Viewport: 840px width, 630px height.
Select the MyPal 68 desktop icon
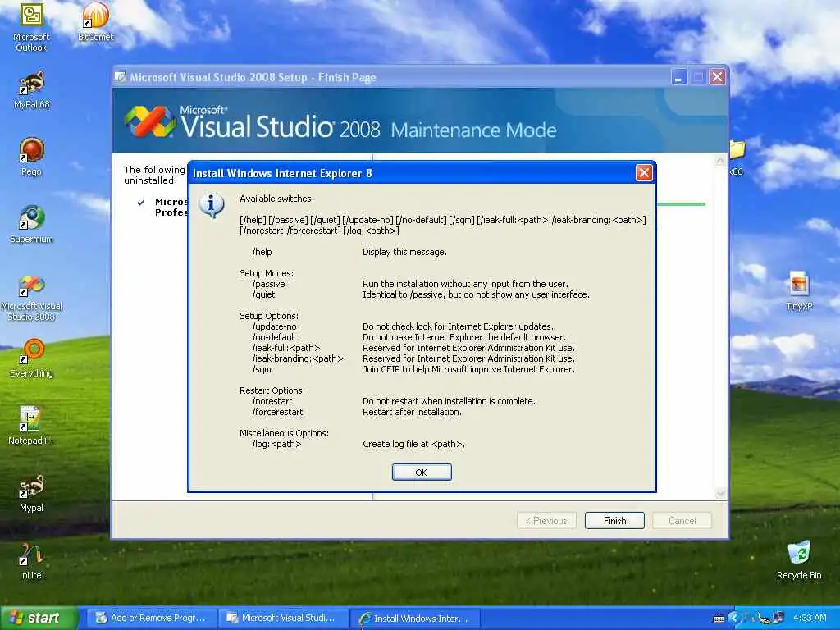click(32, 90)
